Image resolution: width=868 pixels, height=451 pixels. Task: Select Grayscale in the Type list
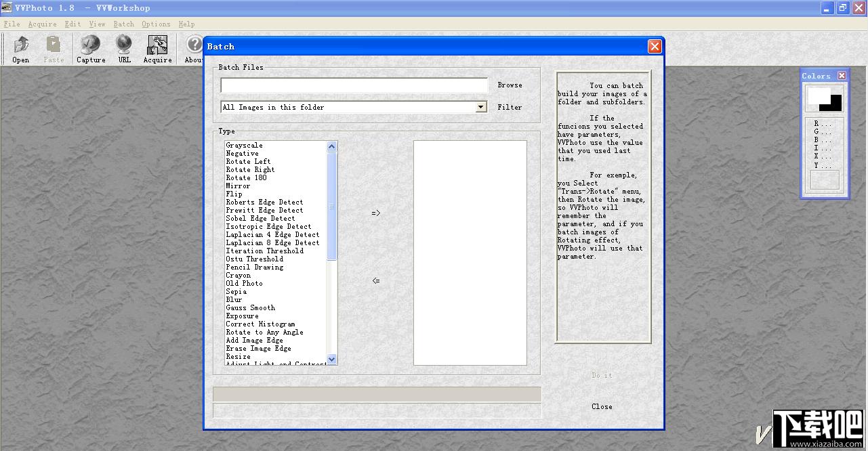click(x=244, y=146)
